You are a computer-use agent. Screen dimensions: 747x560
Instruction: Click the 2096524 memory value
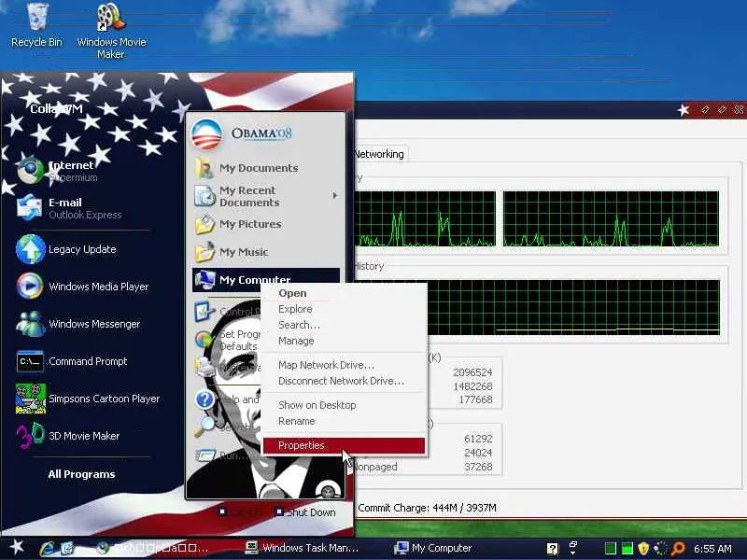472,372
